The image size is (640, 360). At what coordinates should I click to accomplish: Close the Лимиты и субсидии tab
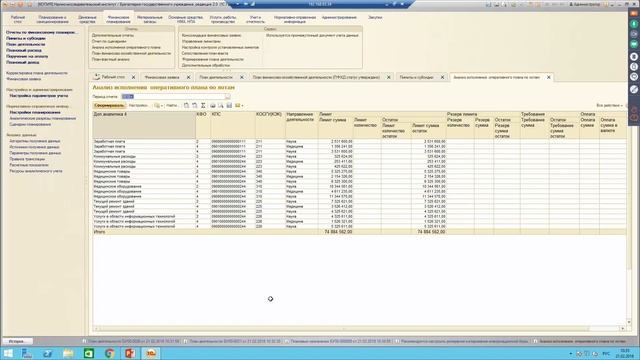tap(442, 77)
